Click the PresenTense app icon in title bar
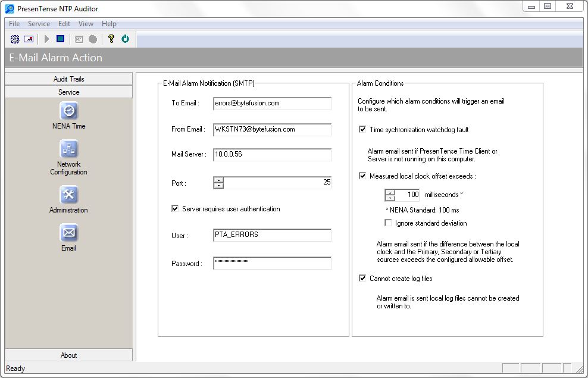Screen dimensions: 588x378 [x=10, y=8]
